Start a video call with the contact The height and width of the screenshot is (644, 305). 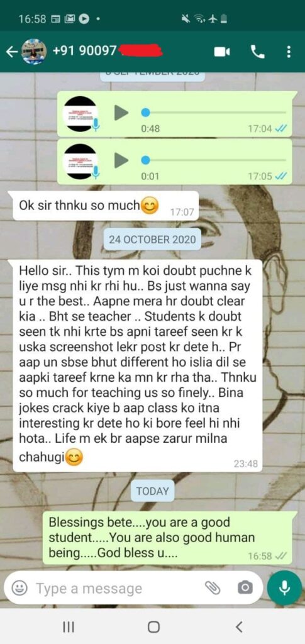click(221, 52)
